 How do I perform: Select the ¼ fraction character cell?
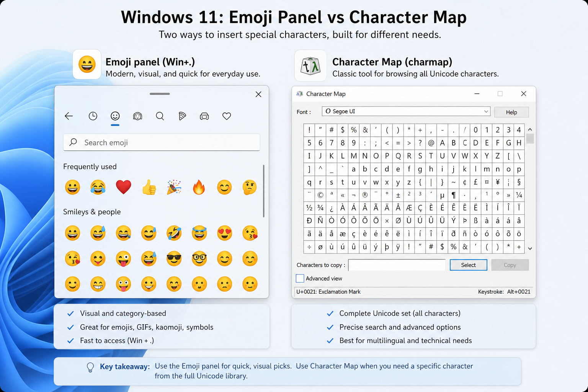tap(519, 195)
